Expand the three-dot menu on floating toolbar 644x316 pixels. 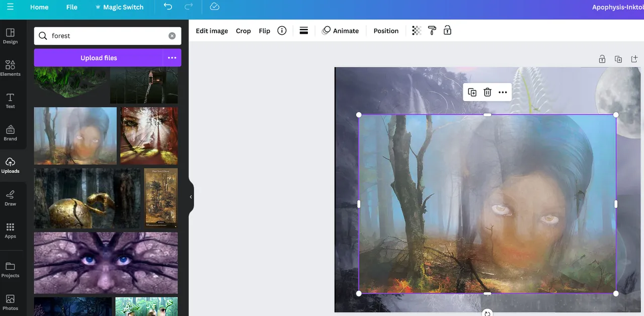(x=503, y=92)
